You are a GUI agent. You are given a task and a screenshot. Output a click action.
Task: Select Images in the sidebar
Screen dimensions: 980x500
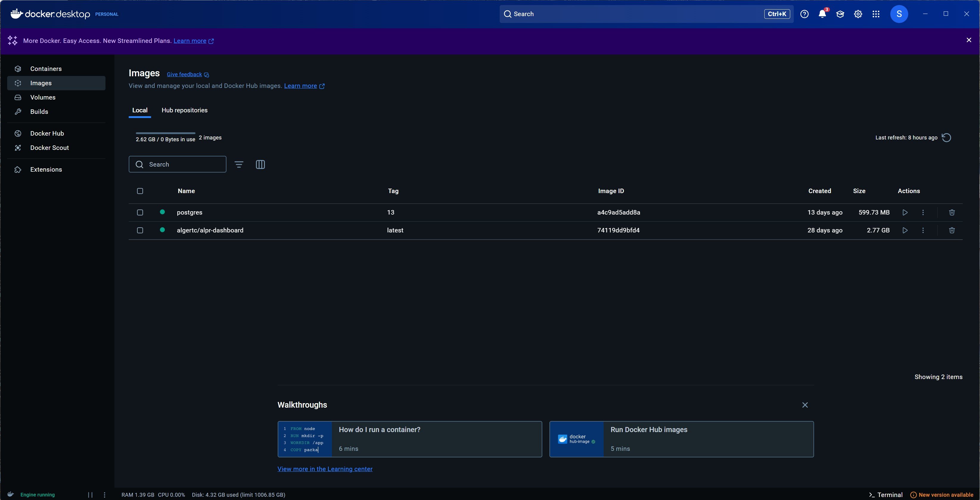(x=56, y=83)
